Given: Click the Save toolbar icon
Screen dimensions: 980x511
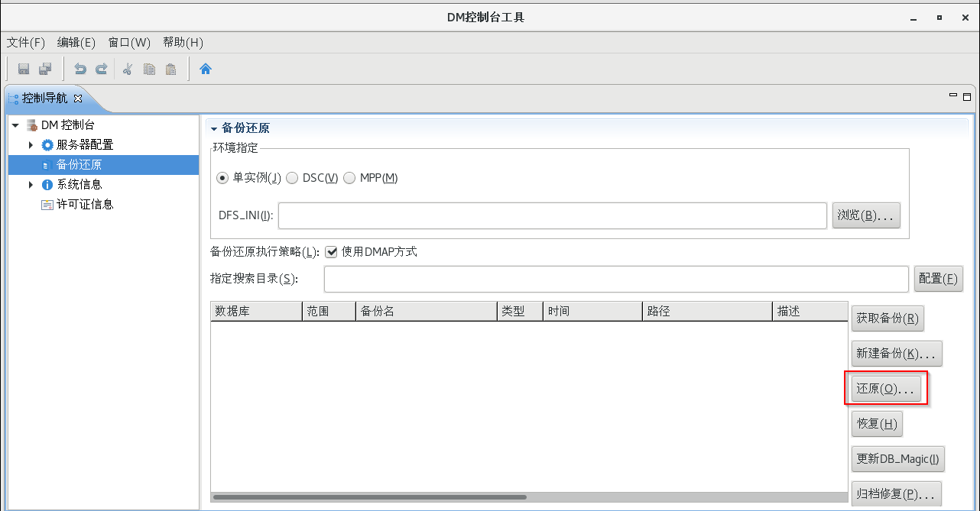Looking at the screenshot, I should coord(24,70).
